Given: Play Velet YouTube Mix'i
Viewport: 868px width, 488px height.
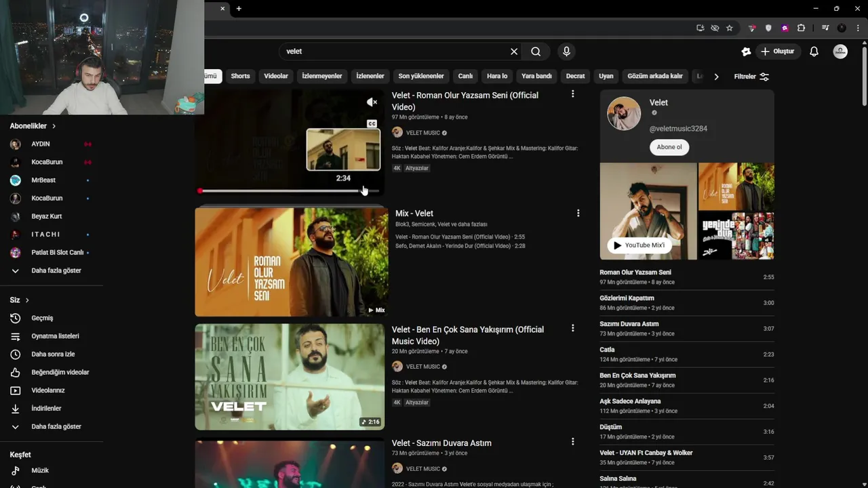Looking at the screenshot, I should [x=639, y=245].
